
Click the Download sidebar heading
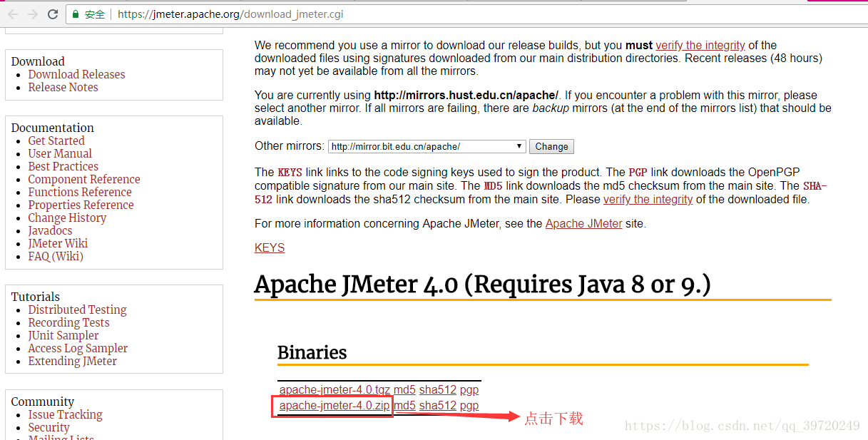pyautogui.click(x=38, y=61)
